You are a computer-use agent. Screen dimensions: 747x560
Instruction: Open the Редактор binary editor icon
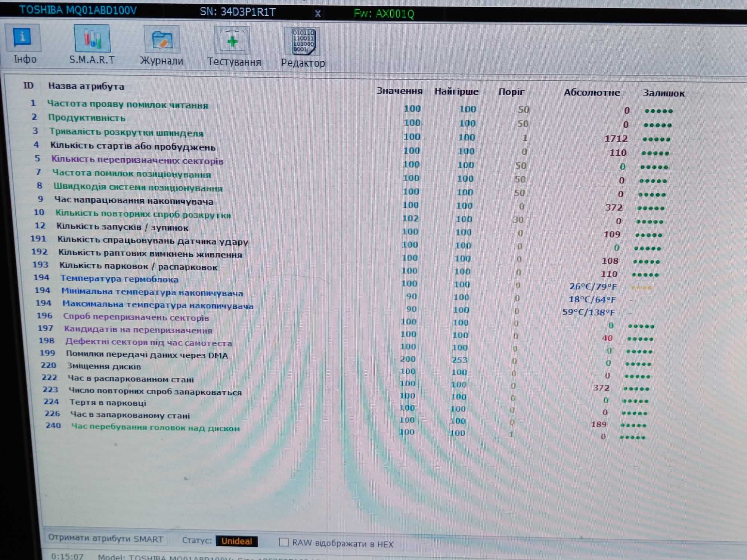coord(302,41)
